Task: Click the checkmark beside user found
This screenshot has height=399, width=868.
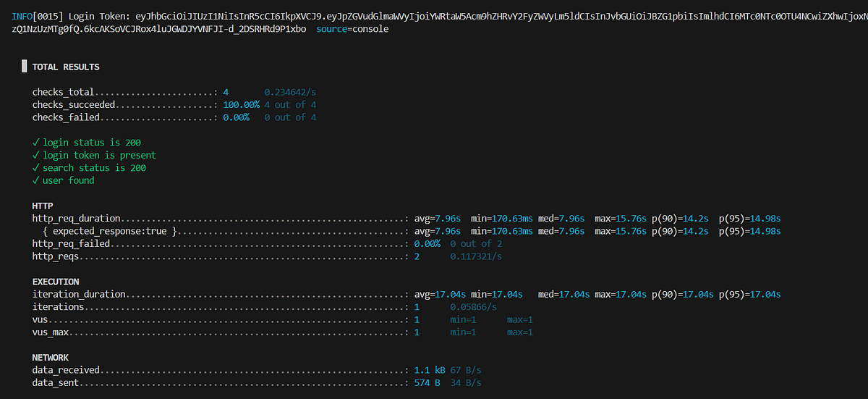Action: coord(35,180)
